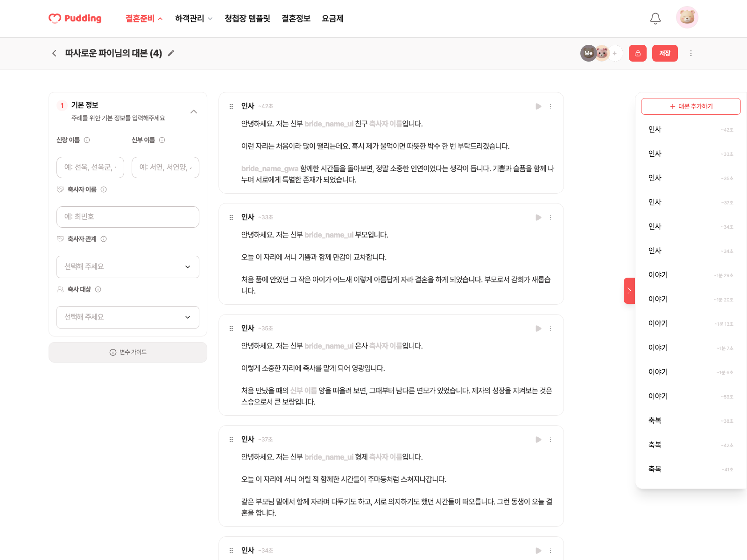Grab drag handle of 인사 ~35초 block
Viewport: 747px width, 560px height.
point(231,329)
